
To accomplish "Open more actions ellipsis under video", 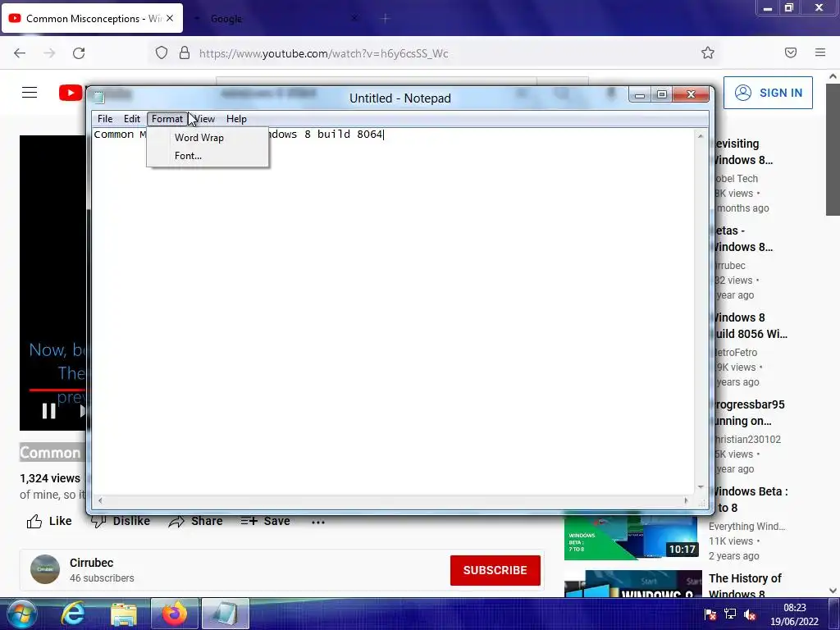I will (x=318, y=522).
